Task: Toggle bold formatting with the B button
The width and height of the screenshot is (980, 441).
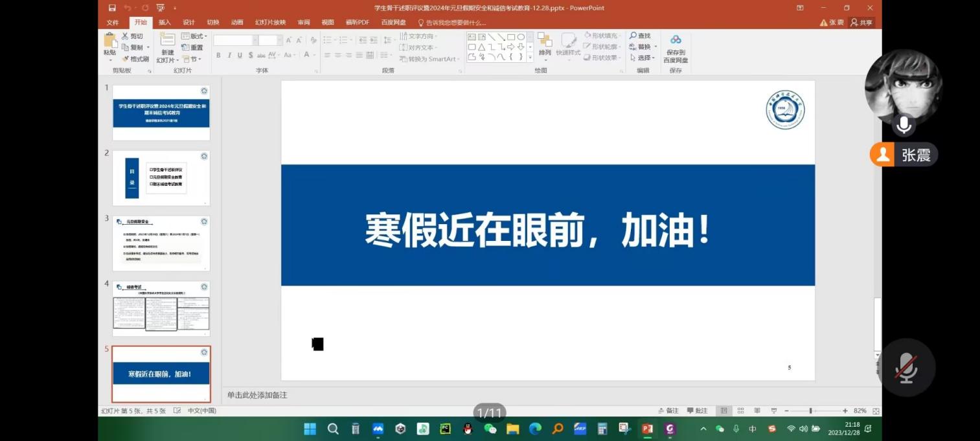Action: point(218,56)
